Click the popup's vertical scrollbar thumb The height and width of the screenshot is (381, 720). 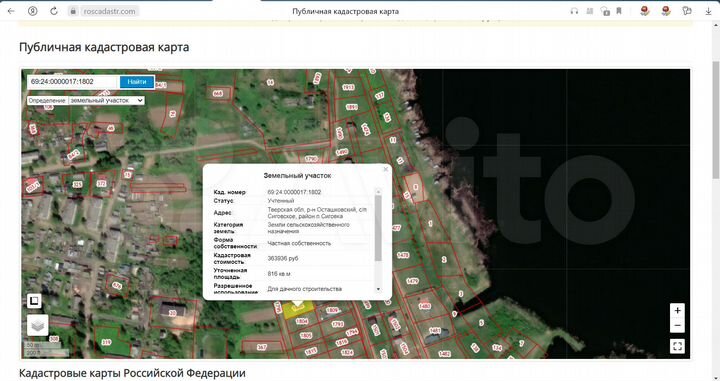pos(378,228)
